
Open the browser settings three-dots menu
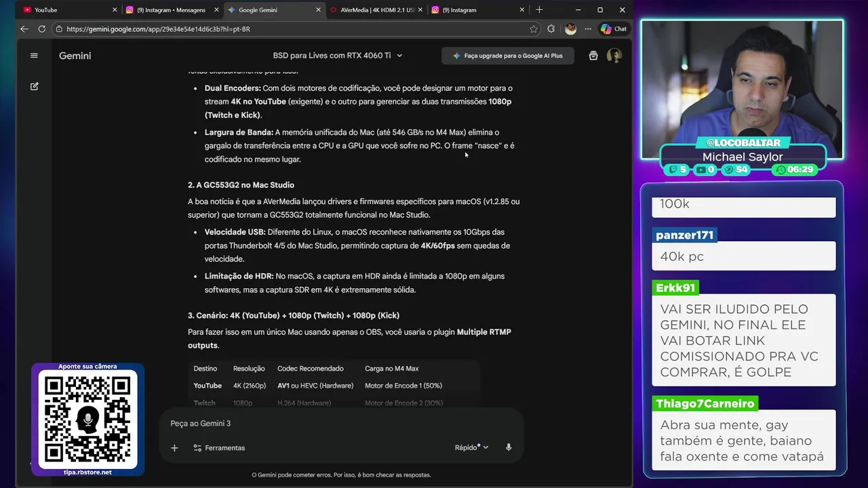(587, 29)
